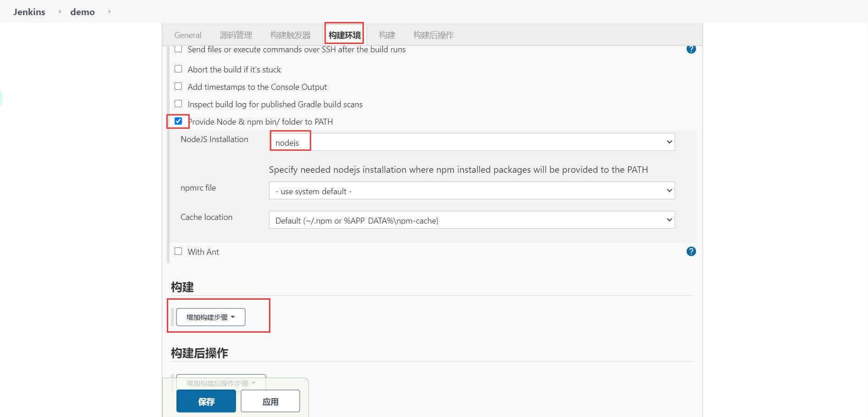Enable the With Ant checkbox
The image size is (868, 417).
pyautogui.click(x=178, y=251)
